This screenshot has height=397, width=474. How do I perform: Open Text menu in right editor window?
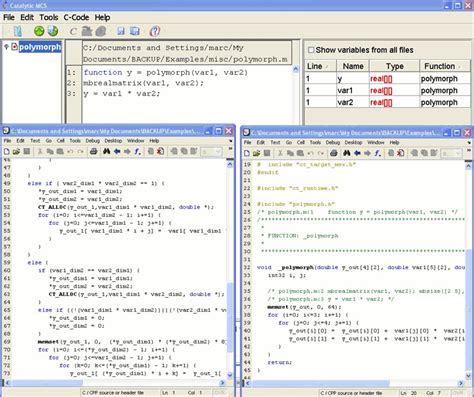(275, 143)
